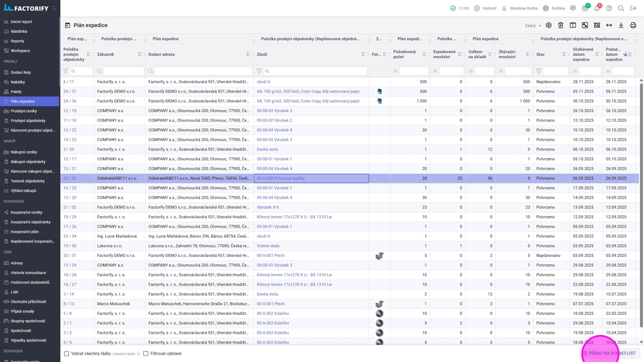The width and height of the screenshot is (644, 362).
Task: Click the printer icon in the toolbar
Action: [633, 25]
